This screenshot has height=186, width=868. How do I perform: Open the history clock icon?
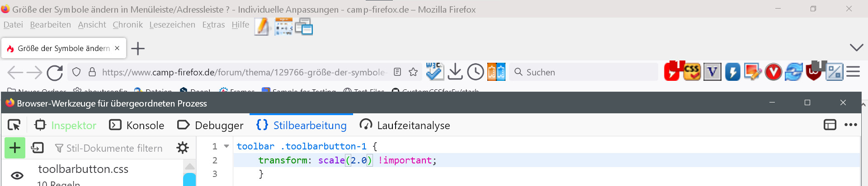pos(476,72)
